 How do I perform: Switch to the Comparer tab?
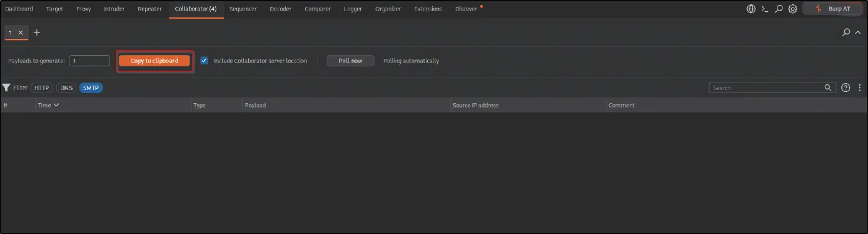(x=317, y=9)
